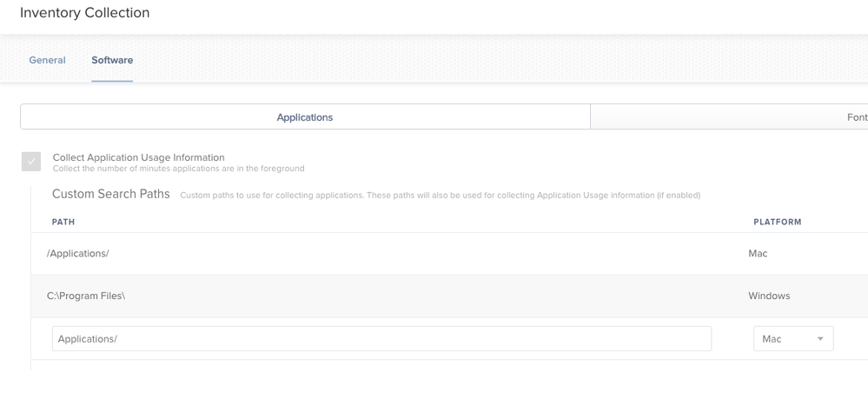Click the Collect Application Usage Information label
This screenshot has height=393, width=868.
138,157
